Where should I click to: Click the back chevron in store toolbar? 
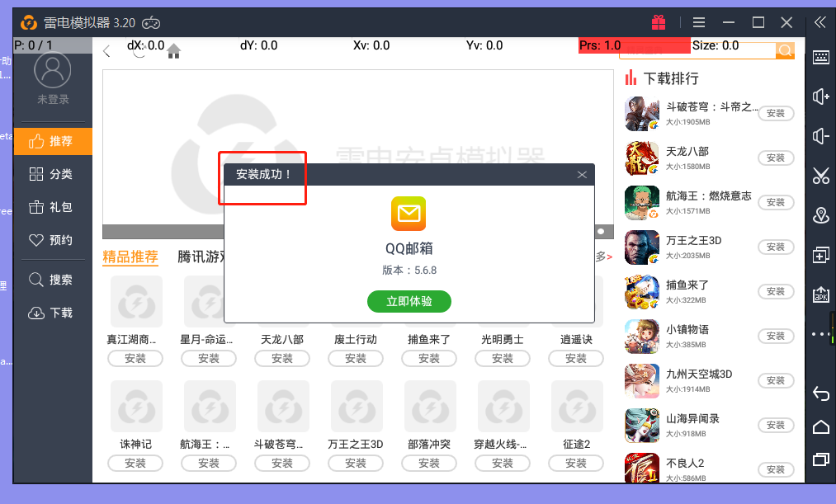[x=106, y=51]
